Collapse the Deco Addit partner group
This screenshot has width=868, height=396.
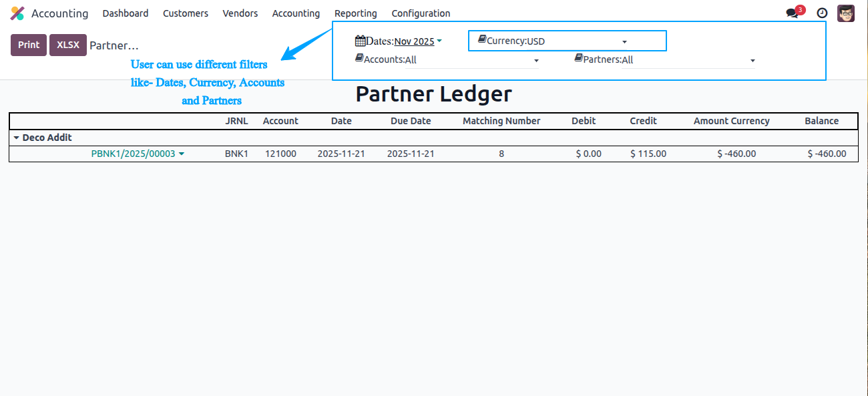click(x=16, y=138)
